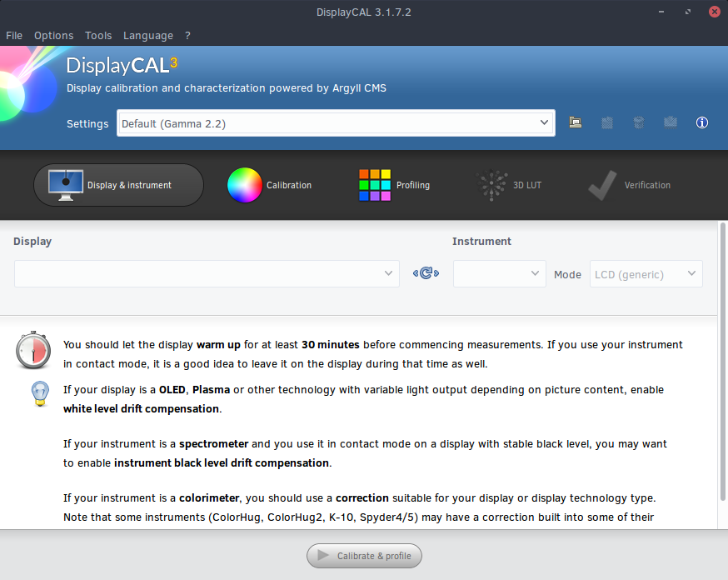The image size is (728, 580).
Task: Open the Tools menu
Action: coord(98,35)
